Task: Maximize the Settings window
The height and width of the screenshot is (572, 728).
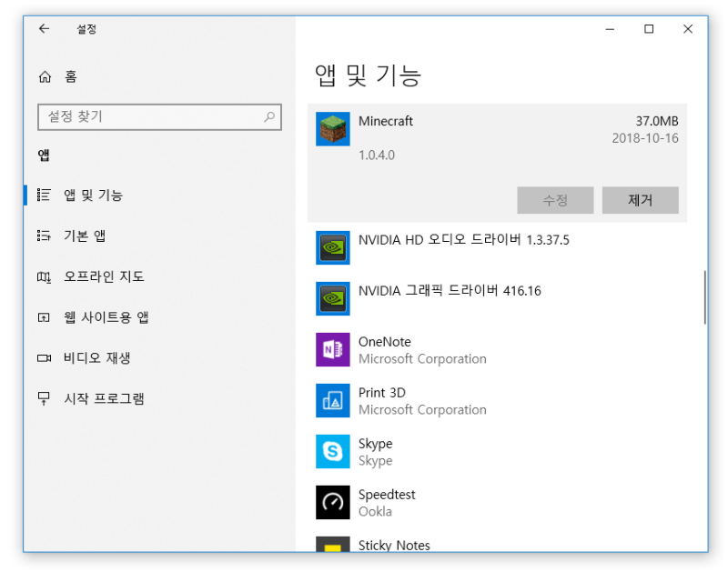Action: (649, 29)
